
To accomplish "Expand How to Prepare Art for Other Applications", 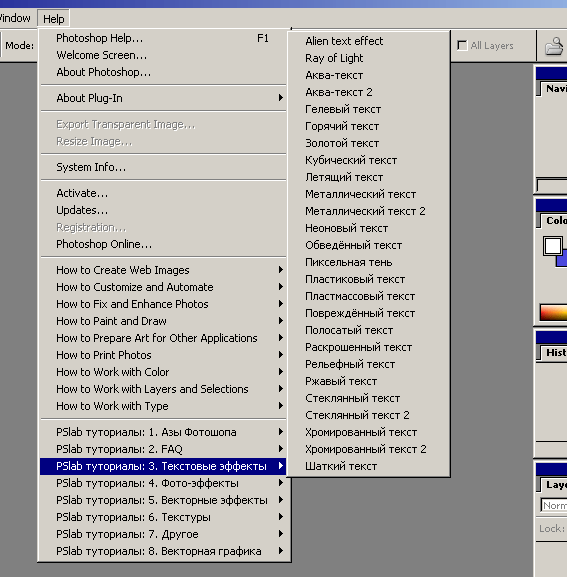I will click(x=163, y=338).
